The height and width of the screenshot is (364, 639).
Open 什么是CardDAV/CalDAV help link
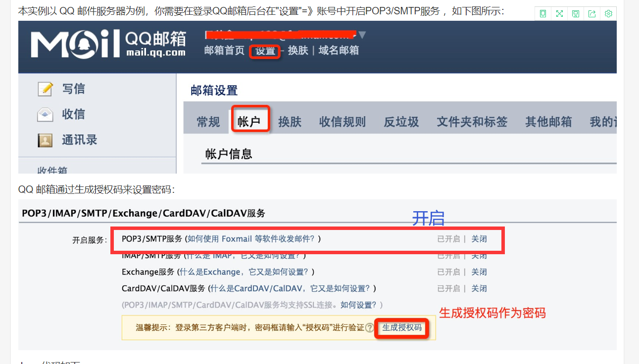pos(291,288)
